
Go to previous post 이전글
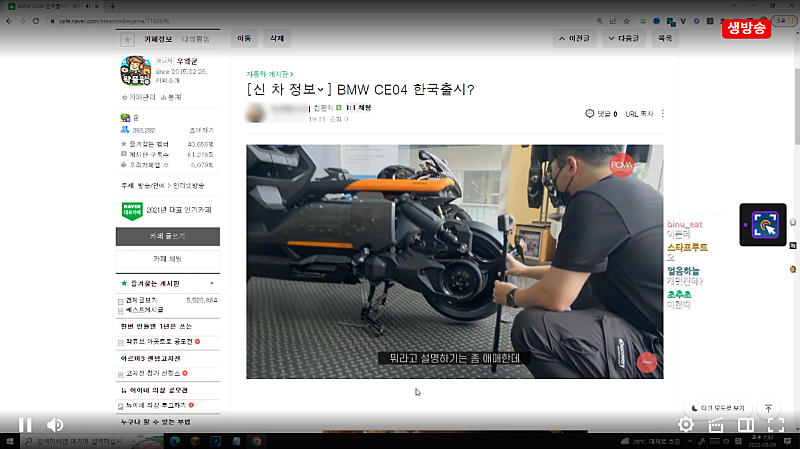(574, 38)
